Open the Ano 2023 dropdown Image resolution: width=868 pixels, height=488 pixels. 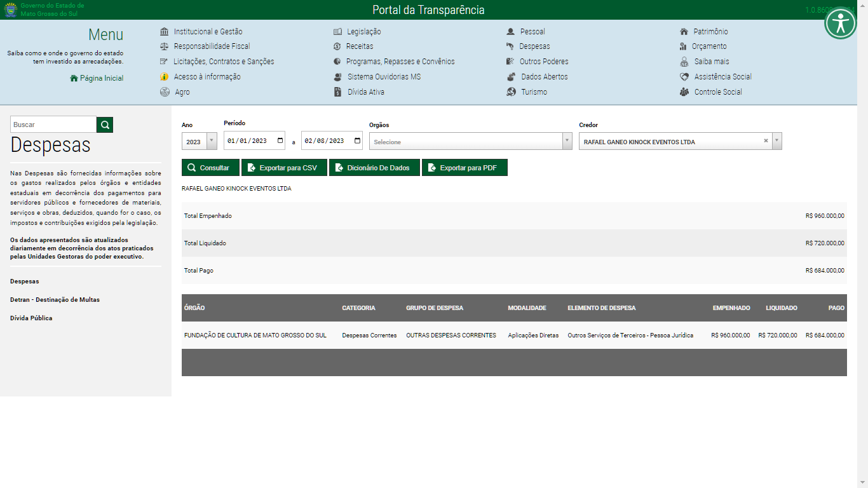pyautogui.click(x=200, y=142)
